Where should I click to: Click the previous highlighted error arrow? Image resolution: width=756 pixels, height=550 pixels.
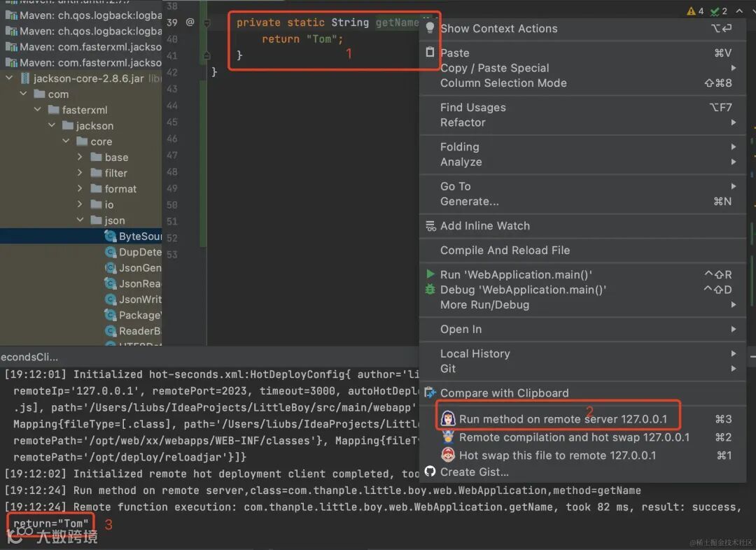point(738,10)
